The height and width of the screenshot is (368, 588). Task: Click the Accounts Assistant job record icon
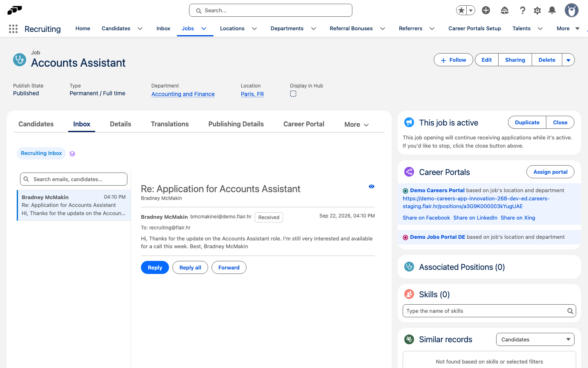[20, 60]
